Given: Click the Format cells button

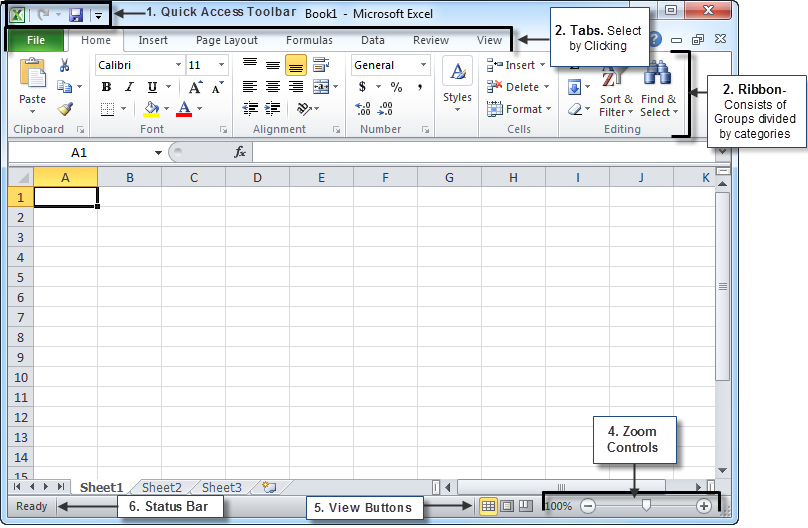Looking at the screenshot, I should coord(519,109).
